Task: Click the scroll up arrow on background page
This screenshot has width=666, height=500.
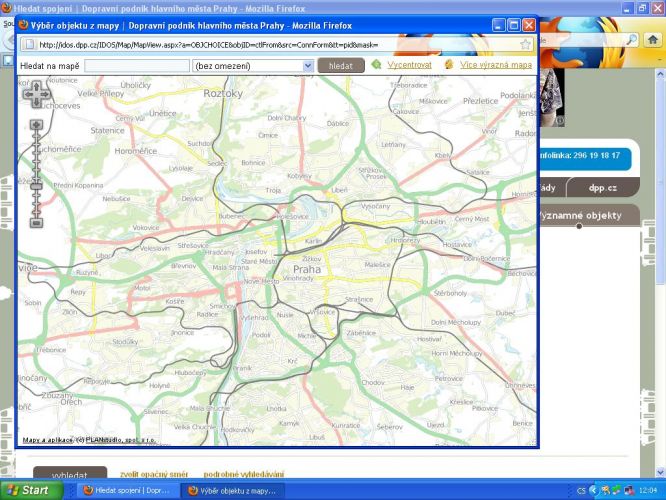Action: point(660,74)
